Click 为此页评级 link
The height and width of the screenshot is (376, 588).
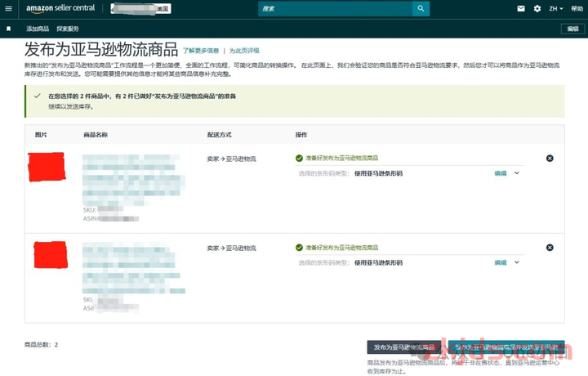[244, 51]
